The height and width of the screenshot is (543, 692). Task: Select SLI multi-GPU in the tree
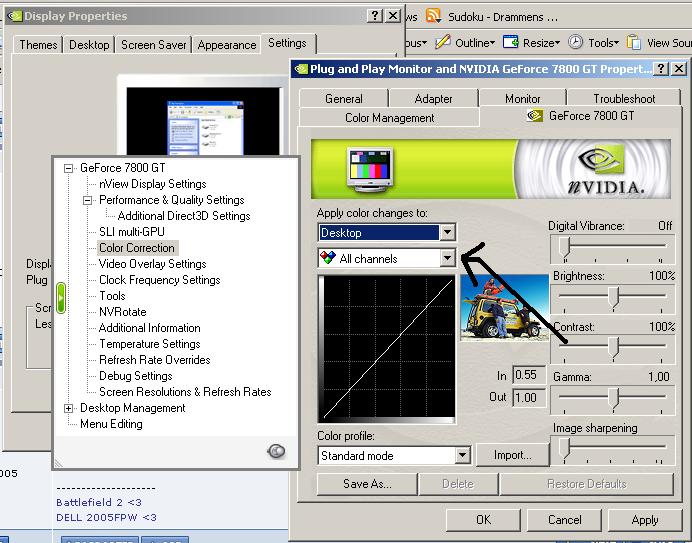coord(132,232)
